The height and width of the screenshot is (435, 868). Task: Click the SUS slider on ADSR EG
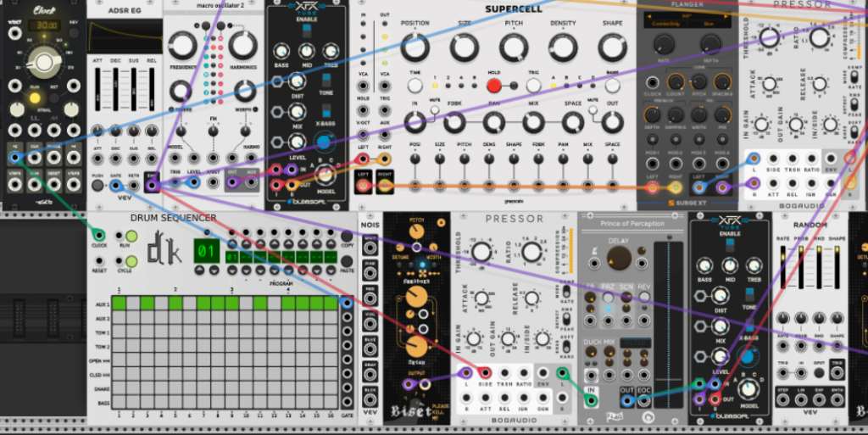click(x=133, y=90)
